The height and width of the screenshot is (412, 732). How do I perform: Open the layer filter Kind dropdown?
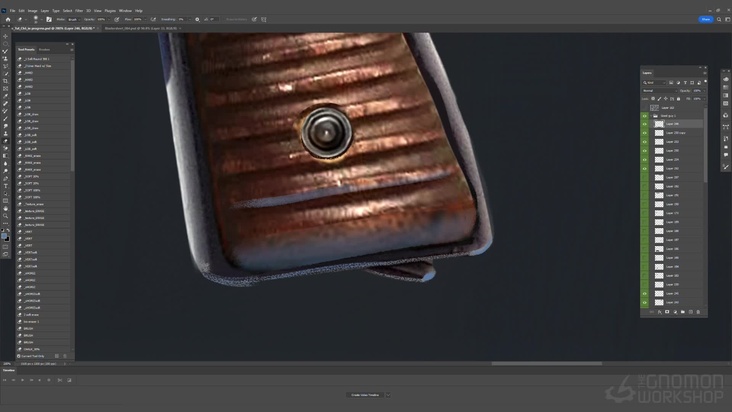click(654, 82)
